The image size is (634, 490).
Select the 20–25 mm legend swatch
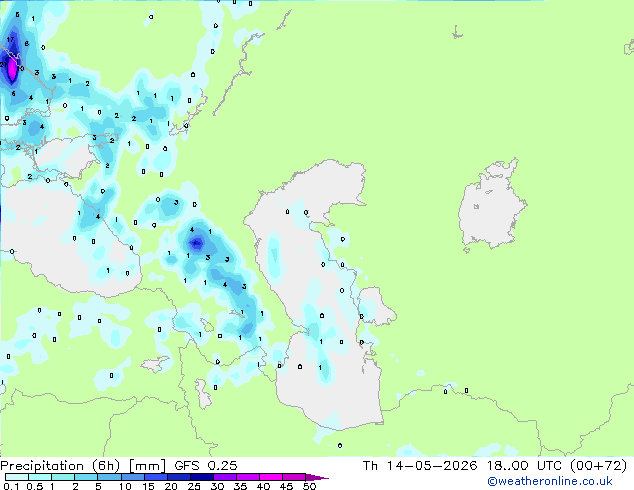[179, 477]
